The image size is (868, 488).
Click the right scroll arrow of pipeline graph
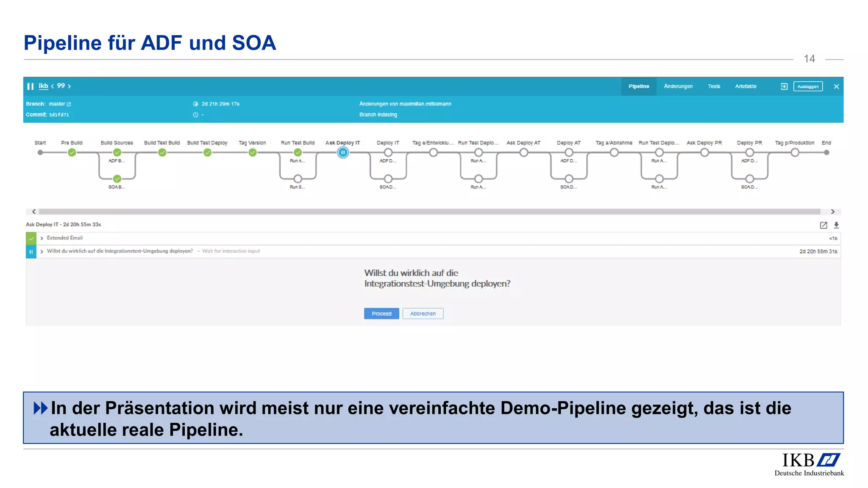[833, 211]
